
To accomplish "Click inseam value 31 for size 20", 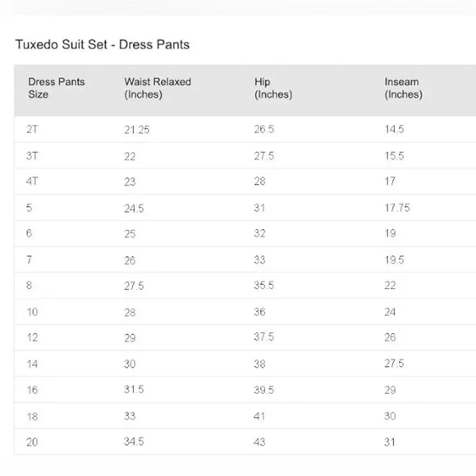I will point(390,442).
